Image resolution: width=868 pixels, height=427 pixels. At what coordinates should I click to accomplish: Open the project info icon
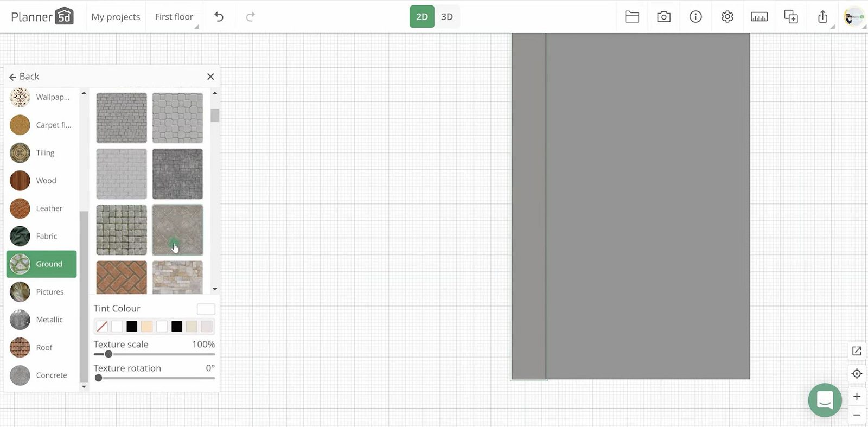point(695,17)
